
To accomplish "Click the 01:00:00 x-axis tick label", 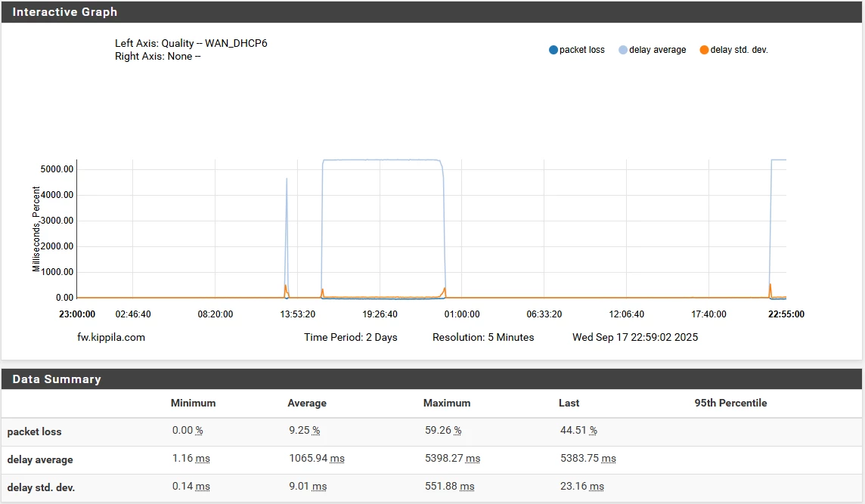I will [462, 314].
